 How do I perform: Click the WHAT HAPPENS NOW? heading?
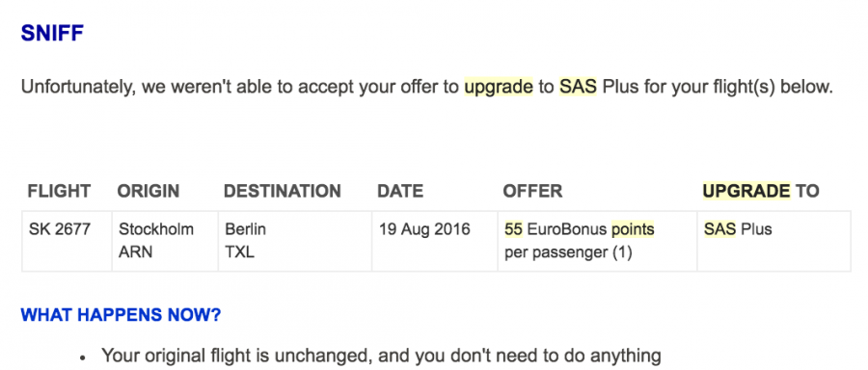pyautogui.click(x=121, y=315)
